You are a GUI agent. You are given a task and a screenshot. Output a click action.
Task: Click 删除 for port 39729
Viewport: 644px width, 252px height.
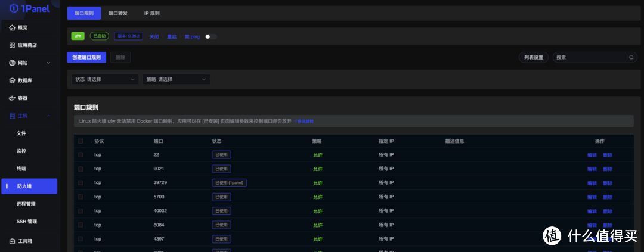click(608, 183)
